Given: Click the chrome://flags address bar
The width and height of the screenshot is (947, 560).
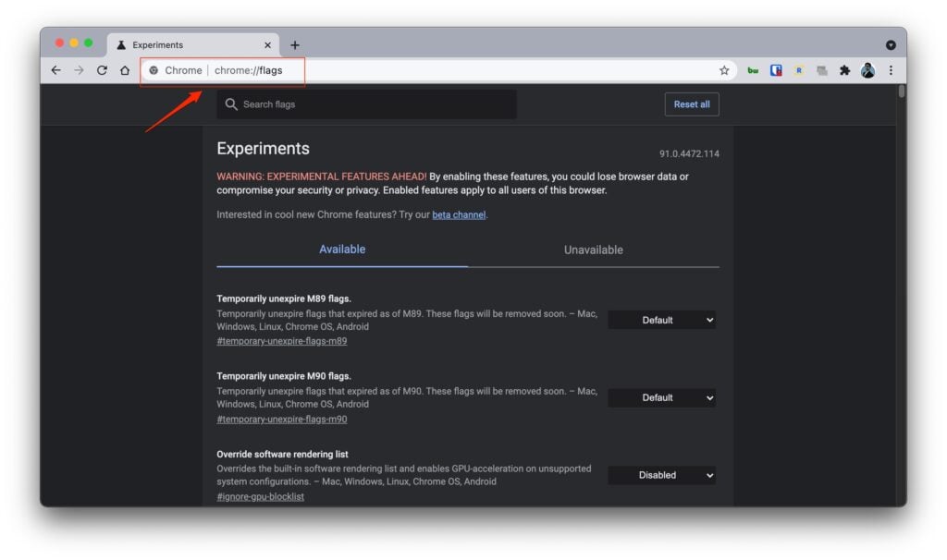Looking at the screenshot, I should point(437,70).
